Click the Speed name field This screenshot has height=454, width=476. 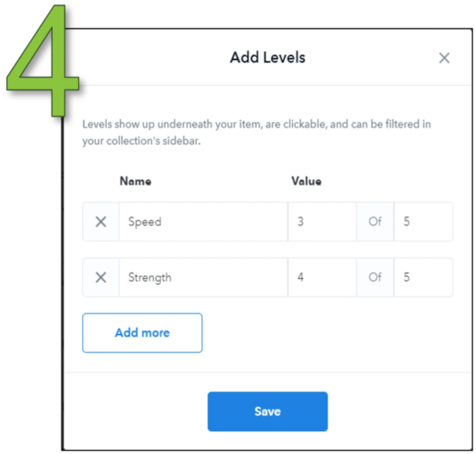pos(203,222)
